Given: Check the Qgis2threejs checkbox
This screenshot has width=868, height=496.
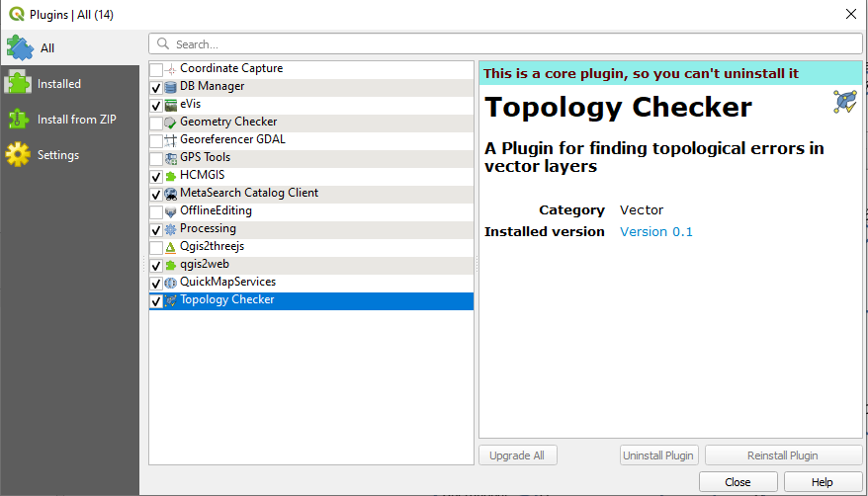Looking at the screenshot, I should coord(156,248).
